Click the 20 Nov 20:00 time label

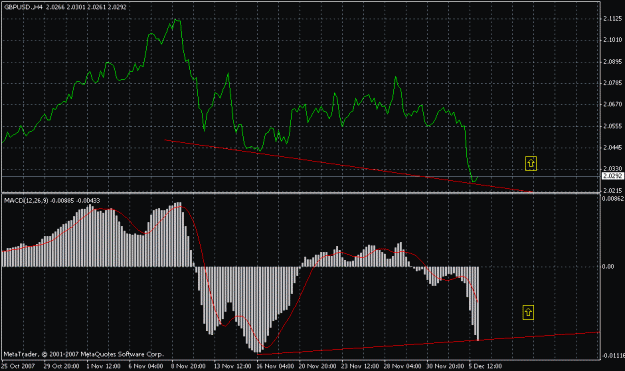[318, 366]
